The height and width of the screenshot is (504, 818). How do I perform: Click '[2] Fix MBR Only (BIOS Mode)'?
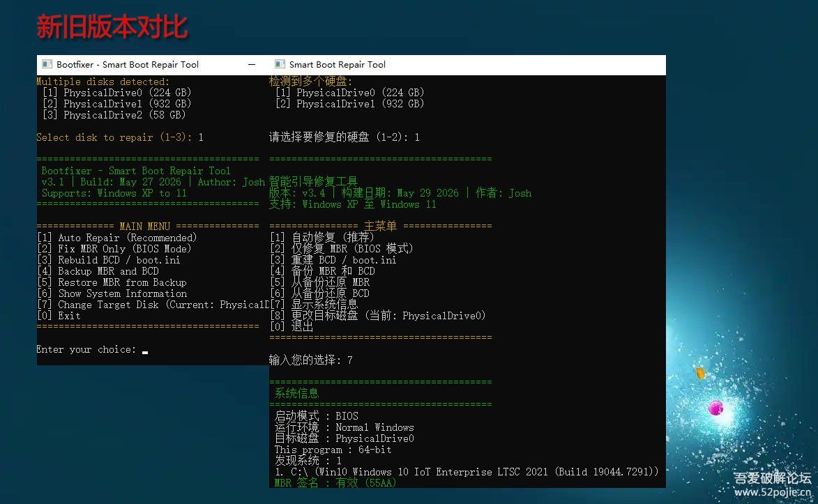tap(114, 249)
